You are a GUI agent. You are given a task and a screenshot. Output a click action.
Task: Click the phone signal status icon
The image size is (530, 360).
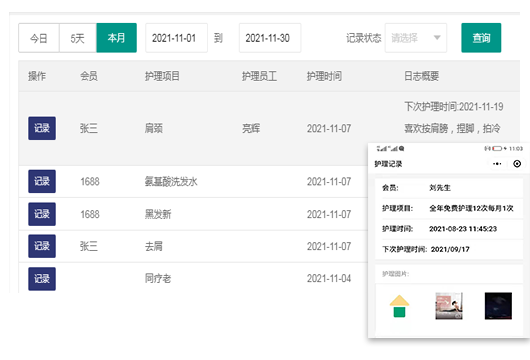387,148
